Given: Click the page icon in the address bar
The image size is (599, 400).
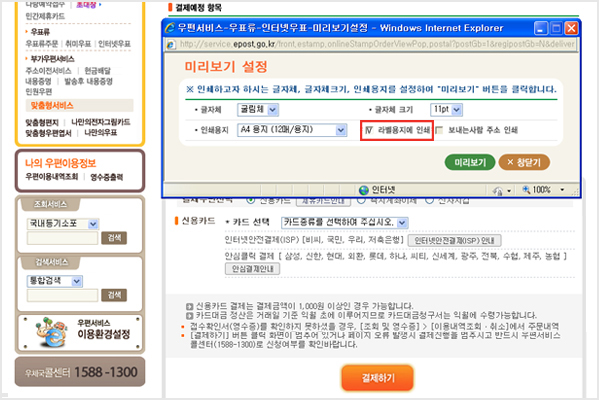Looking at the screenshot, I should point(171,45).
